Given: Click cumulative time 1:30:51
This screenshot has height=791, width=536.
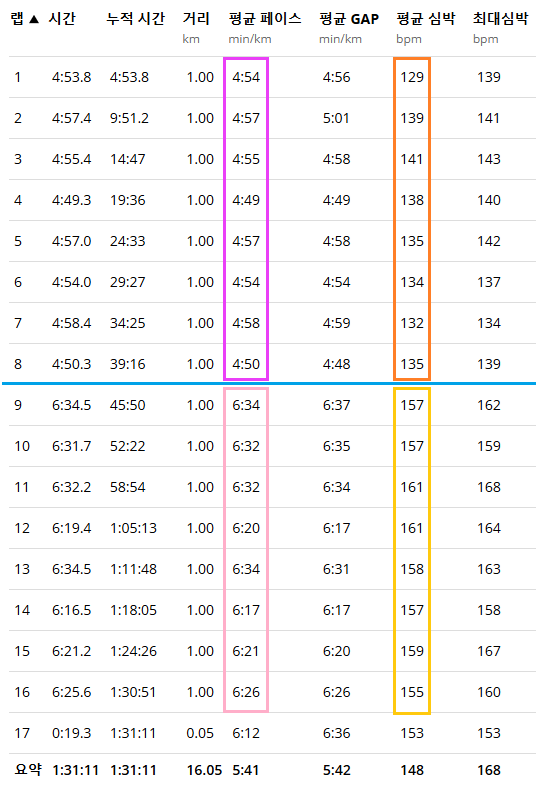Looking at the screenshot, I should pyautogui.click(x=134, y=692).
